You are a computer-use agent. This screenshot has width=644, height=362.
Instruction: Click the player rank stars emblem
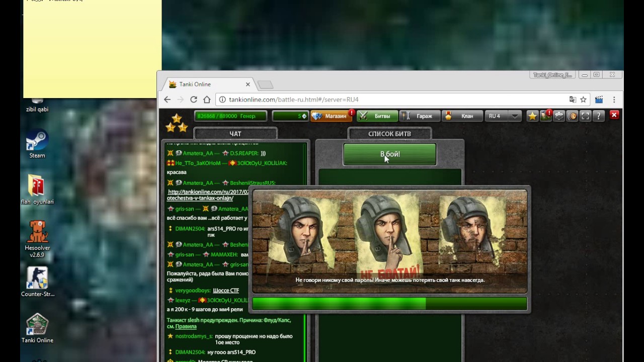177,123
